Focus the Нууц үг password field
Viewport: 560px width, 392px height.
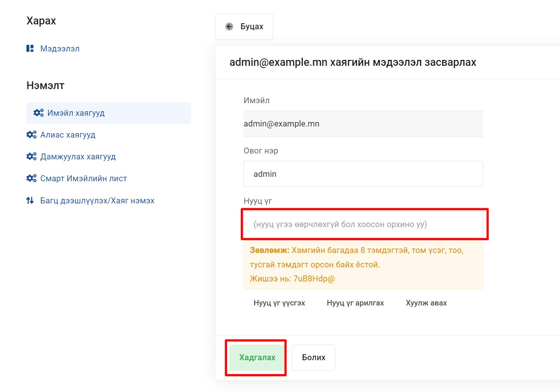pyautogui.click(x=363, y=224)
